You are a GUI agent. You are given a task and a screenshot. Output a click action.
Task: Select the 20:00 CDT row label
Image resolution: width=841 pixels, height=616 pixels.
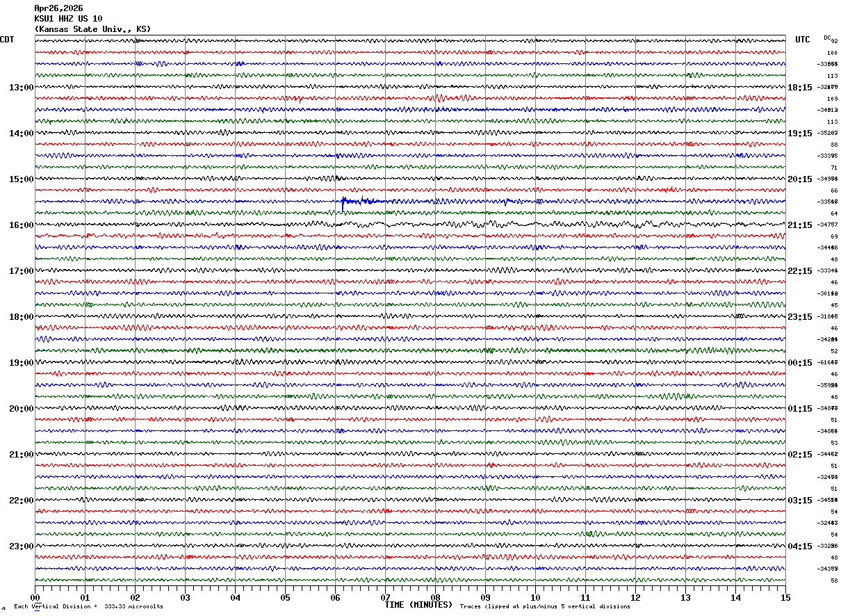(x=22, y=409)
